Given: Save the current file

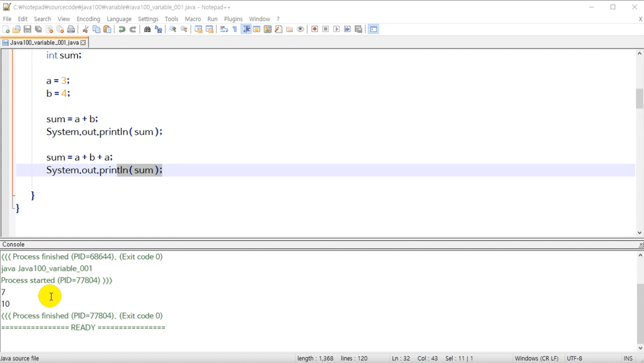Looking at the screenshot, I should click(27, 29).
